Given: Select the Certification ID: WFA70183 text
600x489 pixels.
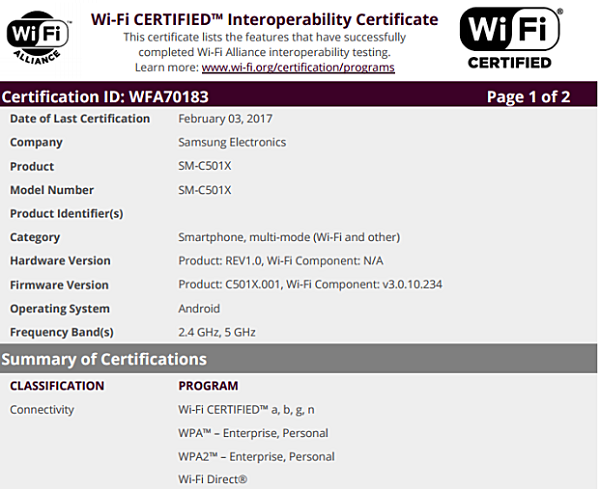Looking at the screenshot, I should click(x=105, y=96).
